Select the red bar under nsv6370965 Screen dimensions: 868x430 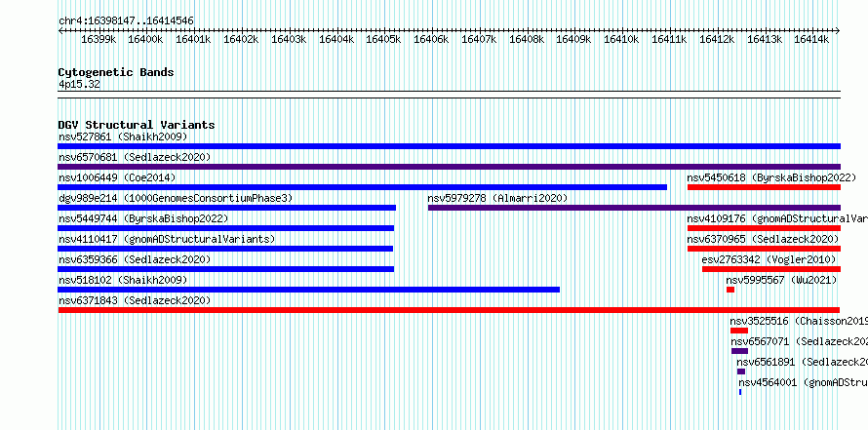click(764, 249)
